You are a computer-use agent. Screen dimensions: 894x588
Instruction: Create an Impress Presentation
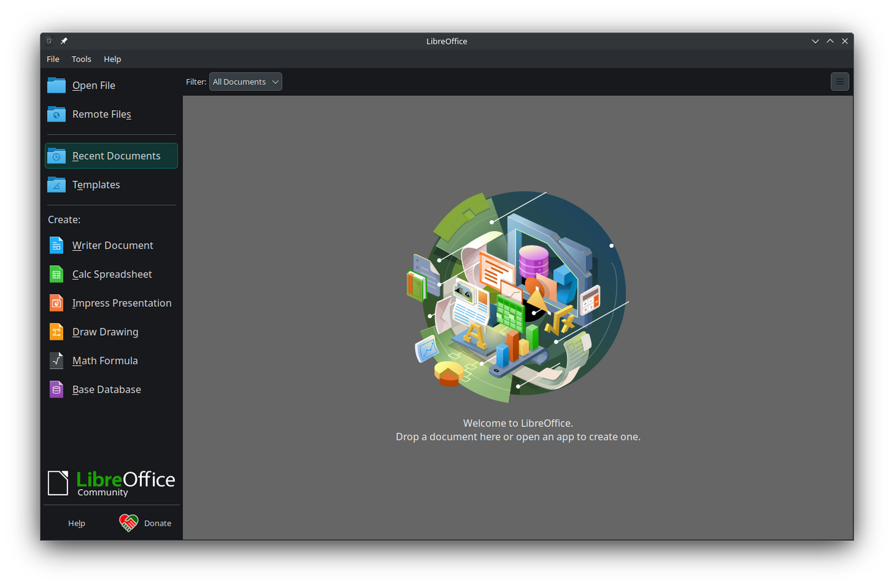pos(56,303)
